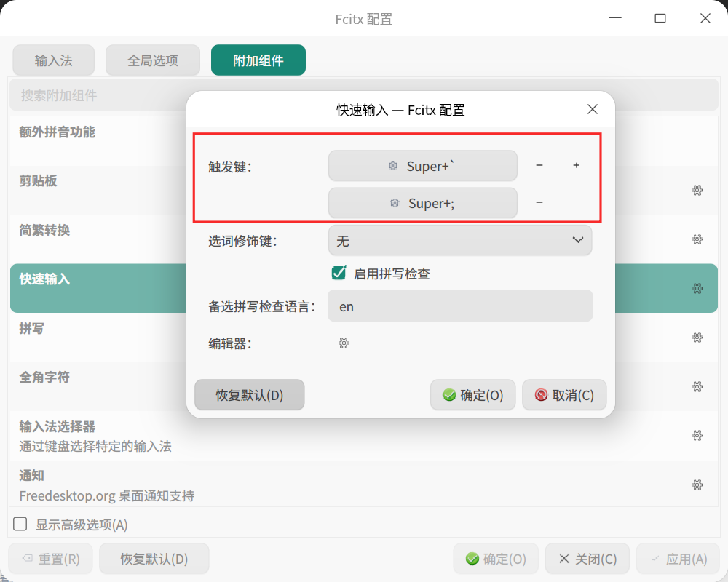728x582 pixels.
Task: Open settings gear for 输入法选择器 addon
Action: tap(697, 435)
